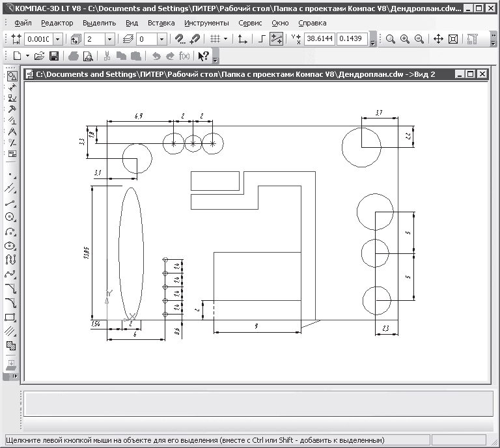The image size is (500, 448).
Task: Click the Fillet tool icon
Action: (x=10, y=303)
